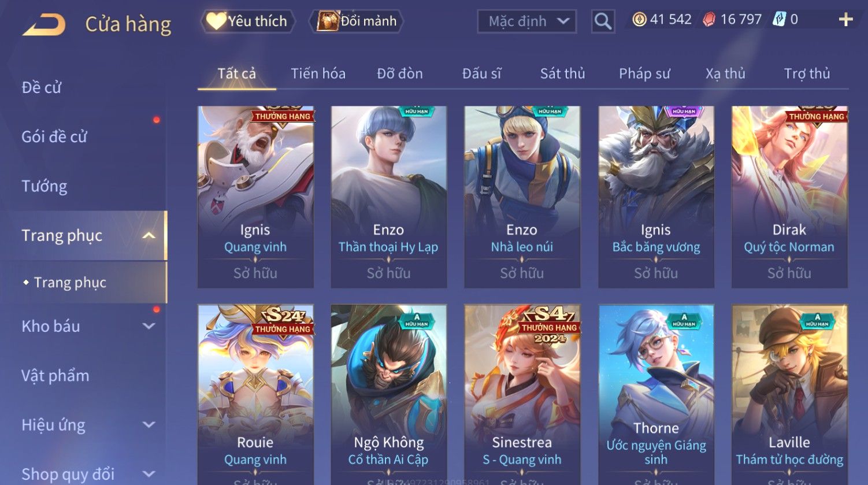
Task: Switch to the Pháp sư tab
Action: (x=644, y=74)
